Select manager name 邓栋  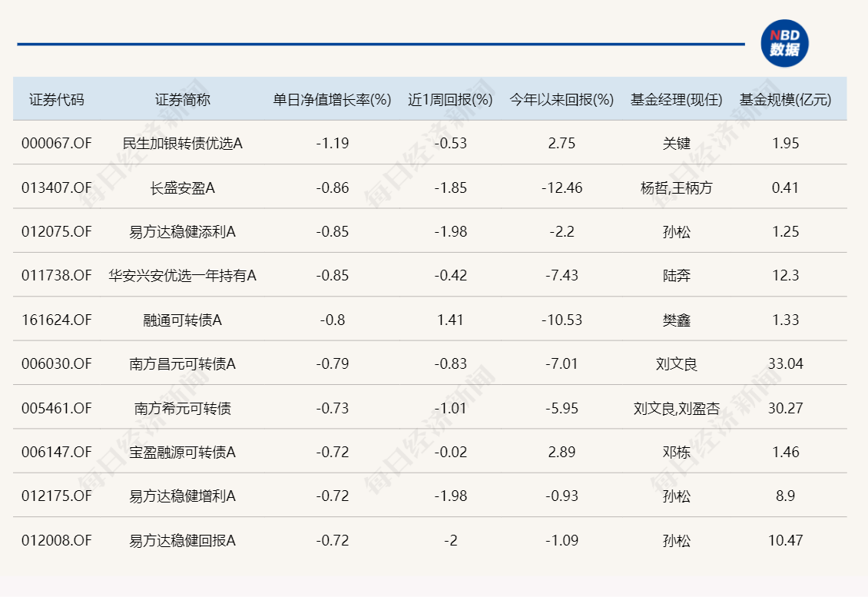(x=677, y=452)
